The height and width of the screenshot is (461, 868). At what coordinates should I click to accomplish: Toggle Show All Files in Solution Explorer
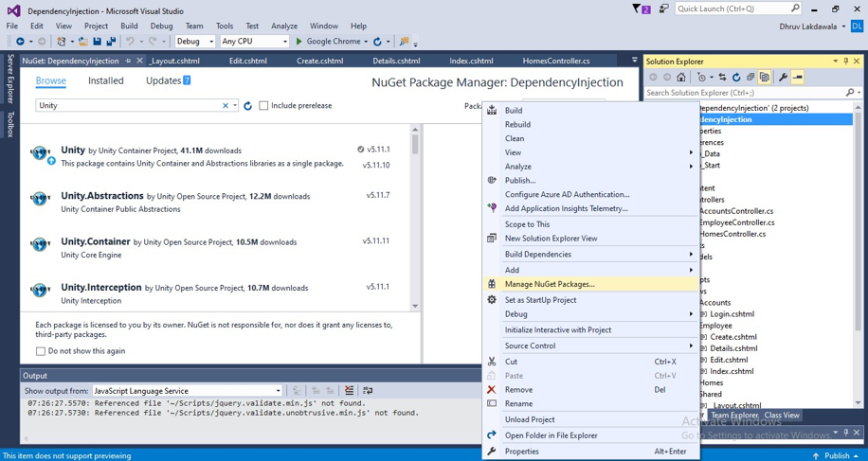pos(765,77)
